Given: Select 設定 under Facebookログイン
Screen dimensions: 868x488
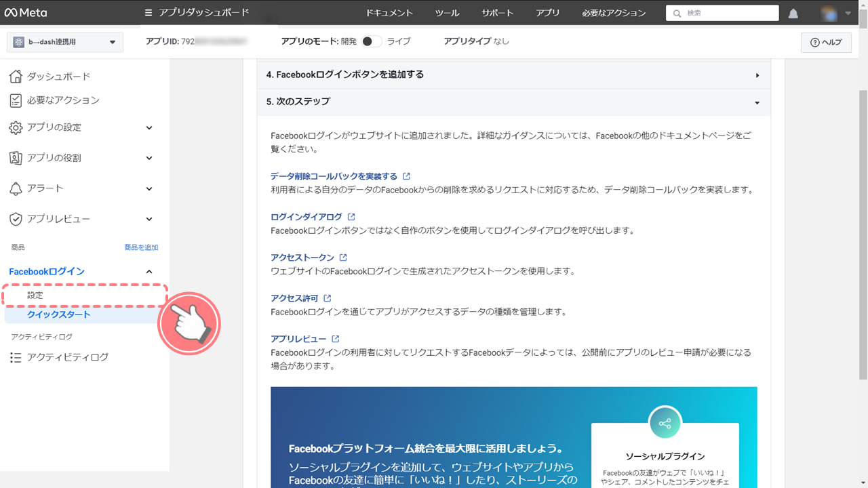Looking at the screenshot, I should click(x=85, y=296).
